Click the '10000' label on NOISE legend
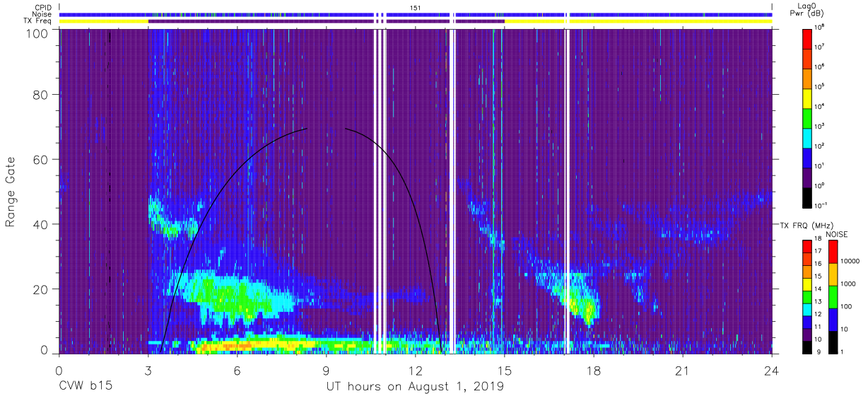The image size is (868, 401). tap(851, 262)
